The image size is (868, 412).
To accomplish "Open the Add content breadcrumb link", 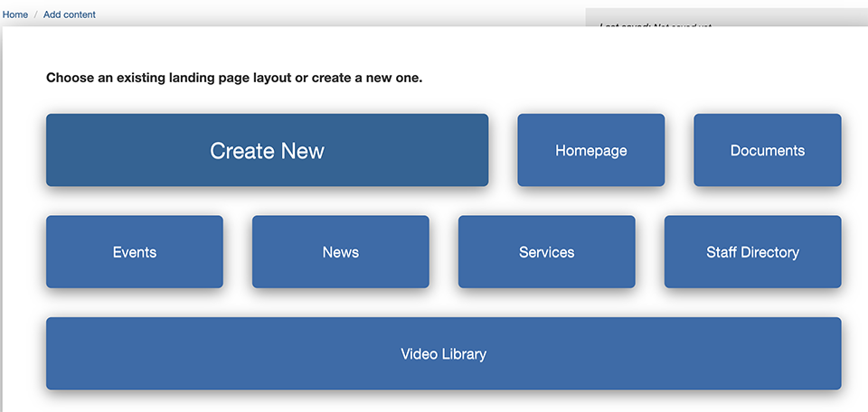I will [x=70, y=14].
